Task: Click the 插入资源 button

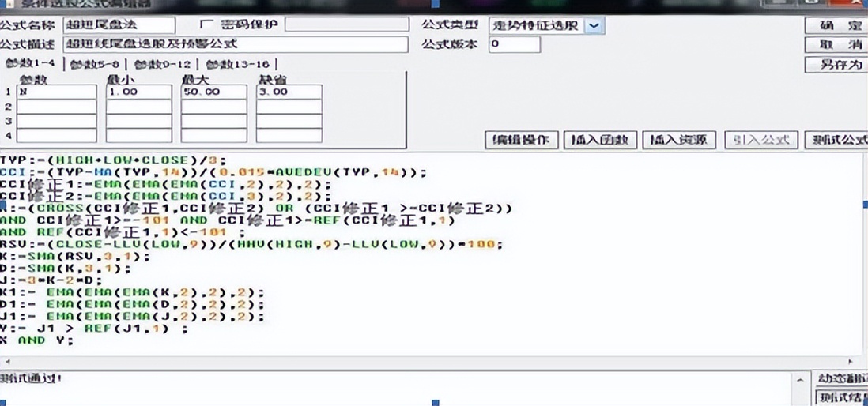Action: (x=680, y=140)
